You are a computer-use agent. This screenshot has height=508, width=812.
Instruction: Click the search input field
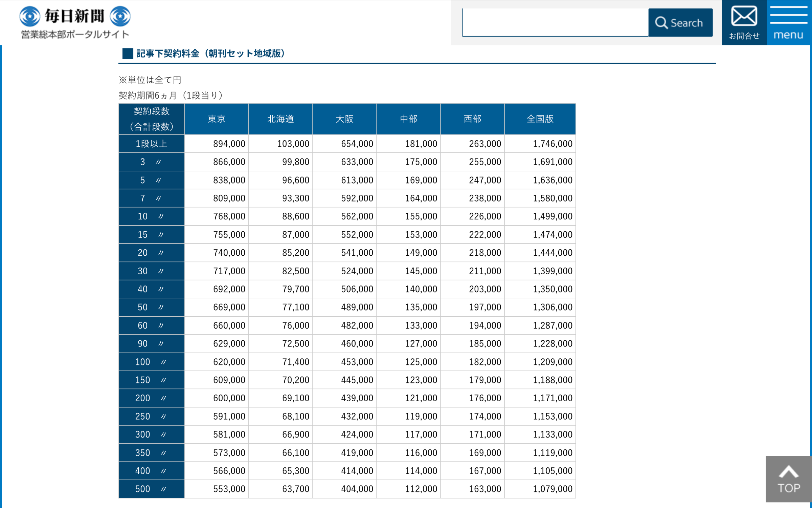(x=555, y=22)
